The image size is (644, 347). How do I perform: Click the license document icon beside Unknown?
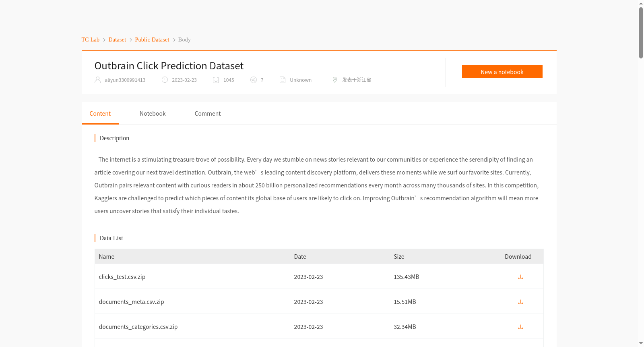point(283,80)
